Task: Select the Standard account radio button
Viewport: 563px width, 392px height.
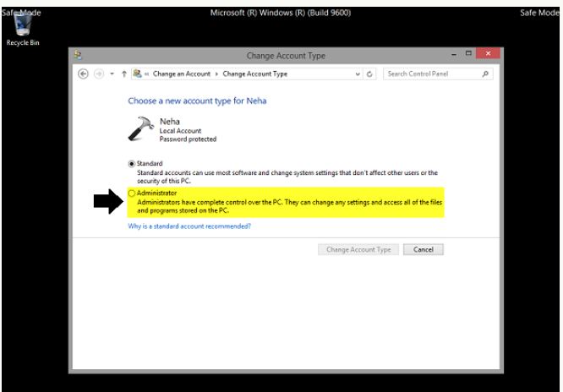Action: pyautogui.click(x=131, y=164)
